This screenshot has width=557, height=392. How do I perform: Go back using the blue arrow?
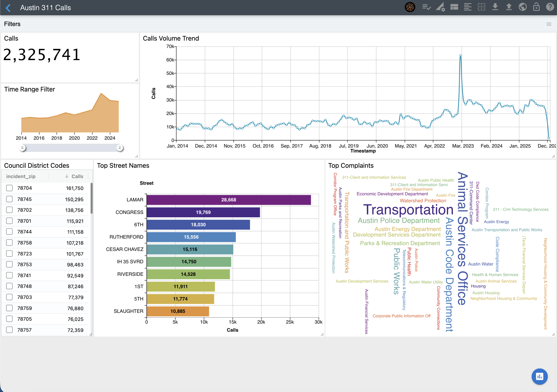pos(8,8)
